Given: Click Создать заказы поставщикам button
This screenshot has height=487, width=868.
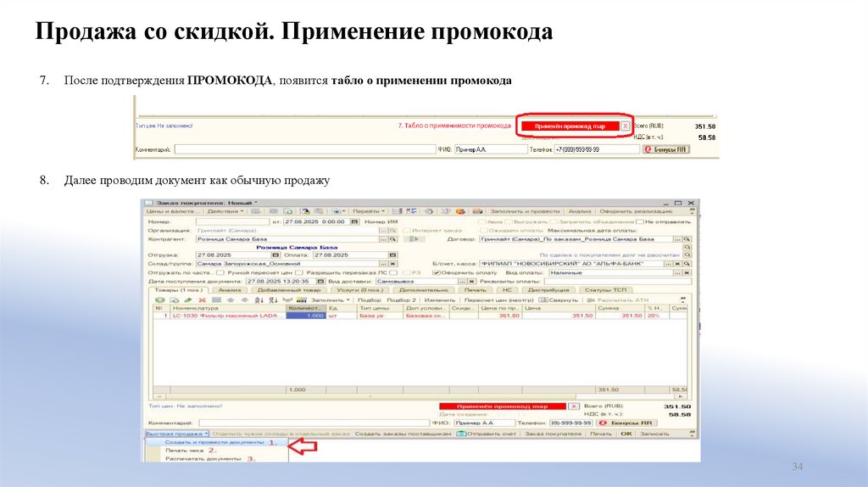Looking at the screenshot, I should pos(403,434).
